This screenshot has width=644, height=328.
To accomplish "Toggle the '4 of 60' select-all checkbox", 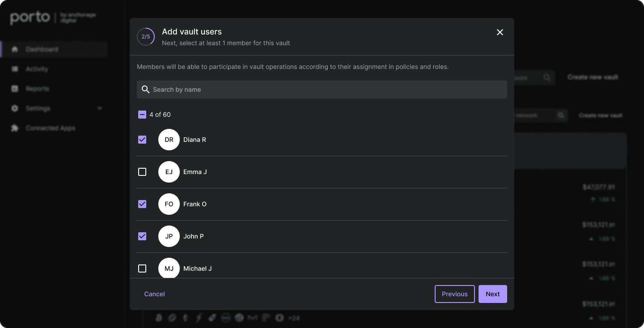I will pyautogui.click(x=142, y=115).
